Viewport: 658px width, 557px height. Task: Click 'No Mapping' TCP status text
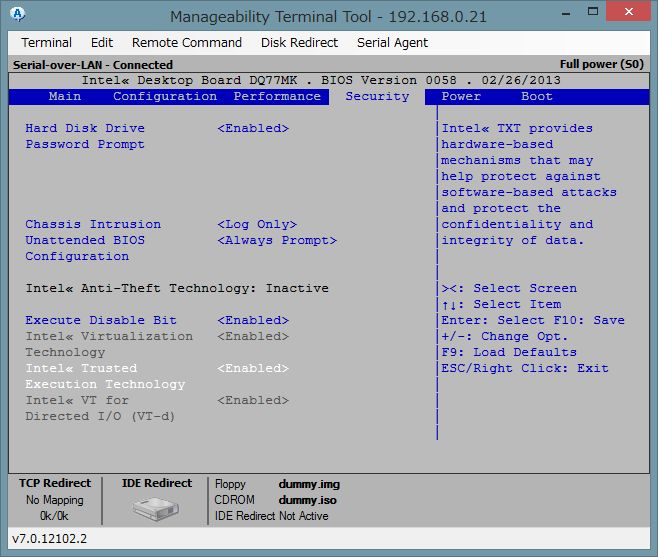click(x=55, y=500)
